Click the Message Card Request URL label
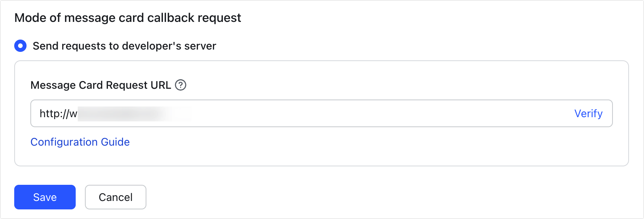 101,85
